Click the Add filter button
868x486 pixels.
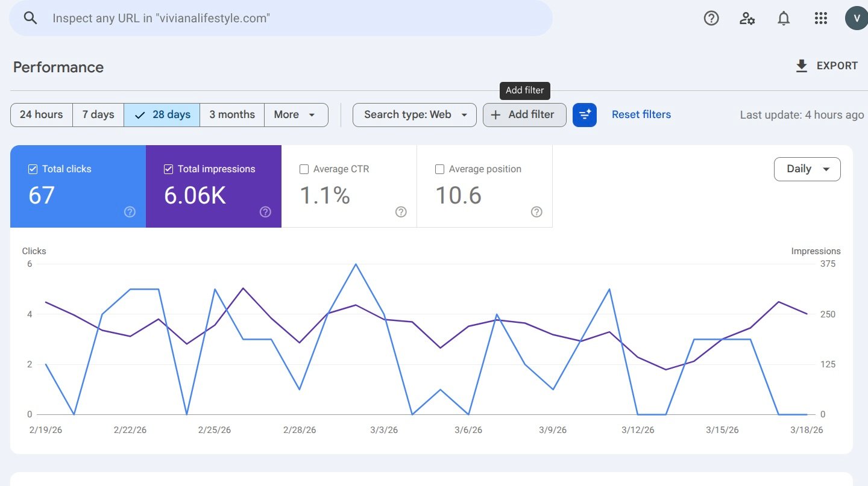click(x=524, y=114)
